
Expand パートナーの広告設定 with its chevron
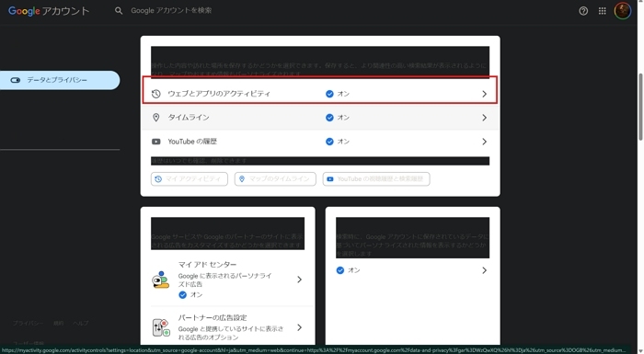[299, 327]
